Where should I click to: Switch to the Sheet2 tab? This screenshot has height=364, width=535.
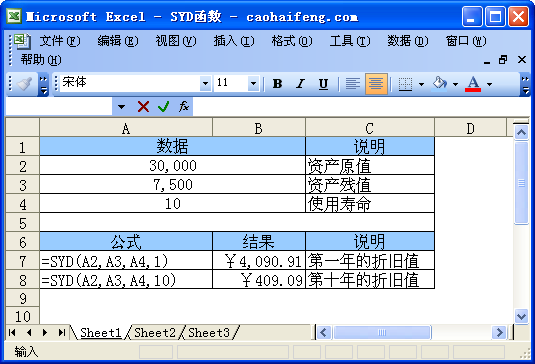click(155, 333)
